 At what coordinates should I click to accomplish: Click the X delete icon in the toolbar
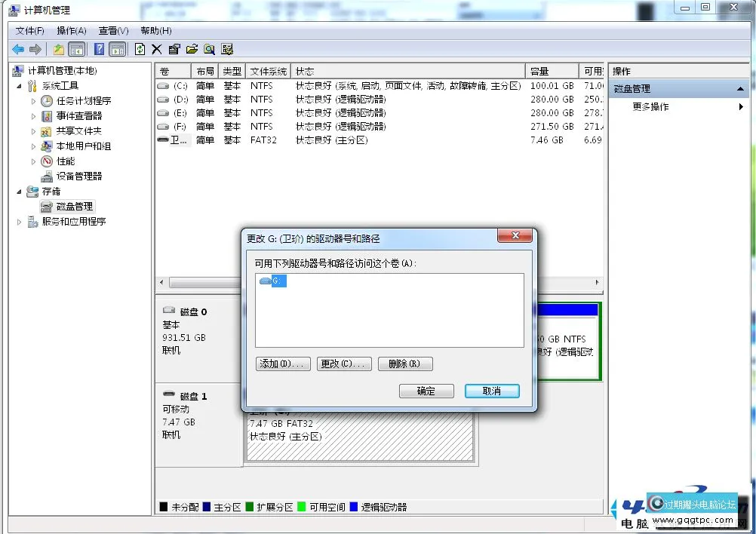point(156,49)
